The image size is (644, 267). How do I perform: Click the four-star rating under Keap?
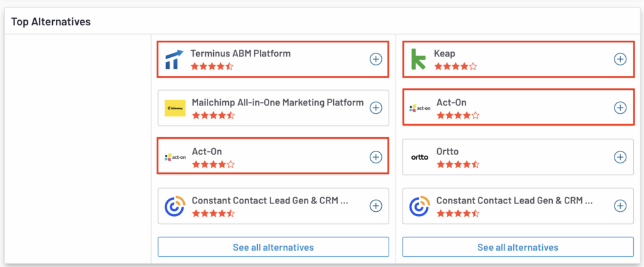click(455, 67)
